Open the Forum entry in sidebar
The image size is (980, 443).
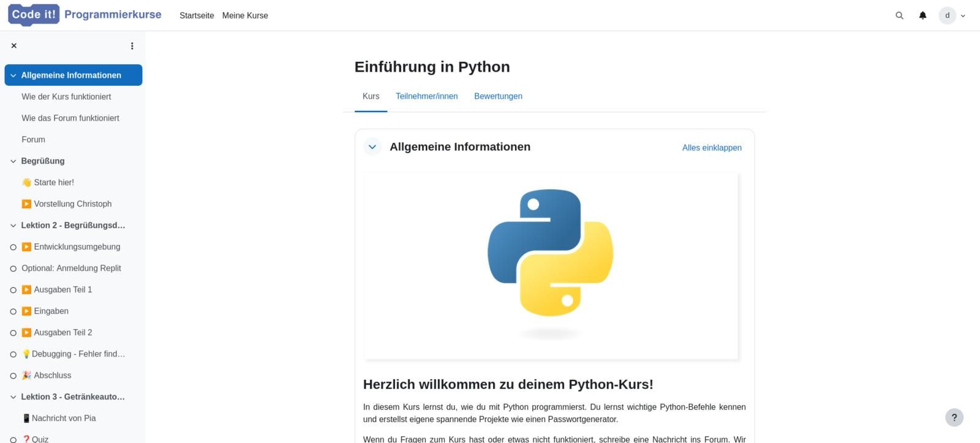click(x=33, y=140)
